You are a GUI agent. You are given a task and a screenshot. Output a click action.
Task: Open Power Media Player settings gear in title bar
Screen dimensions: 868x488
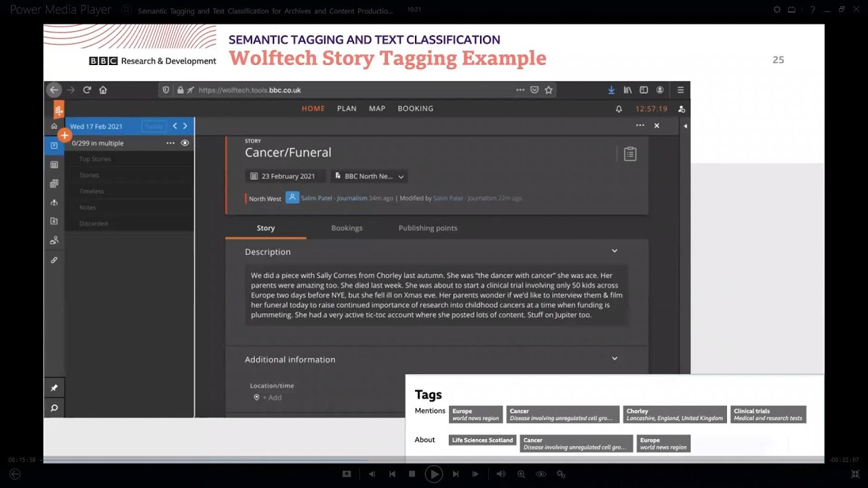pyautogui.click(x=777, y=9)
